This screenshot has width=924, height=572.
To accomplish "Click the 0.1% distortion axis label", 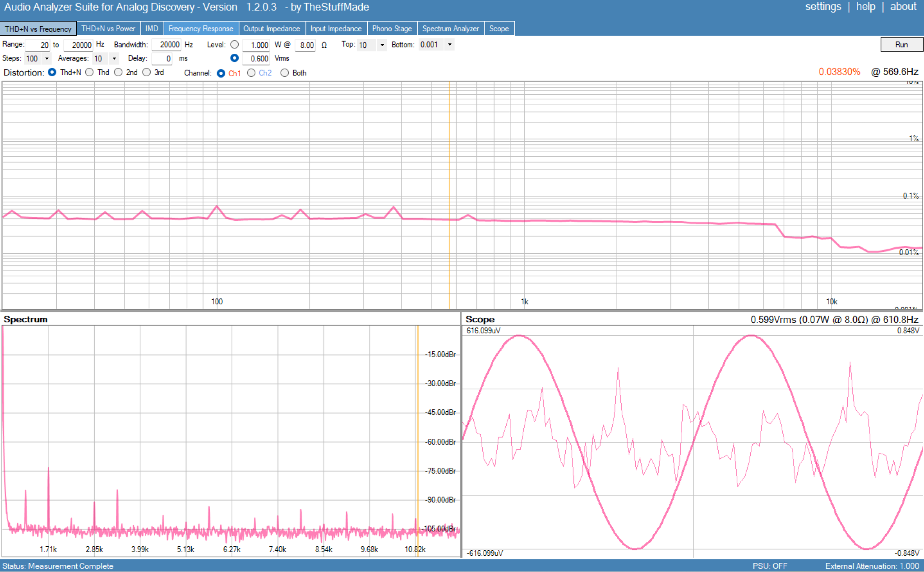I will coord(910,196).
